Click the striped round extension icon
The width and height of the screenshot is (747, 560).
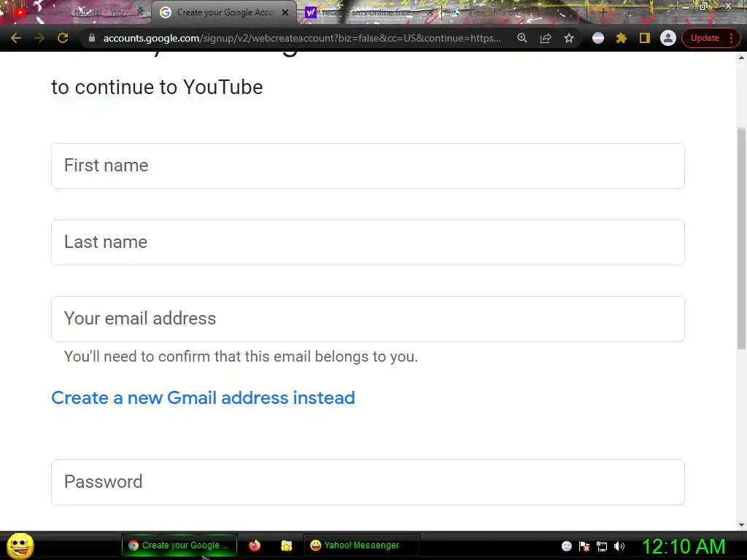598,38
